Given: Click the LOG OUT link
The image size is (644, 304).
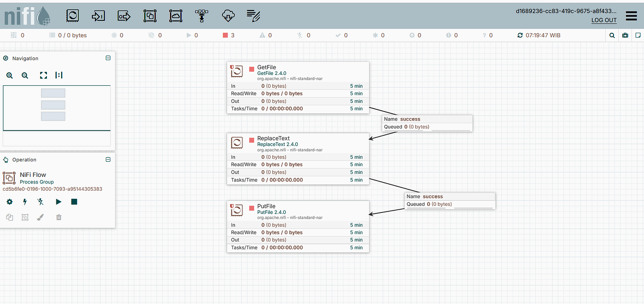Looking at the screenshot, I should click(603, 20).
